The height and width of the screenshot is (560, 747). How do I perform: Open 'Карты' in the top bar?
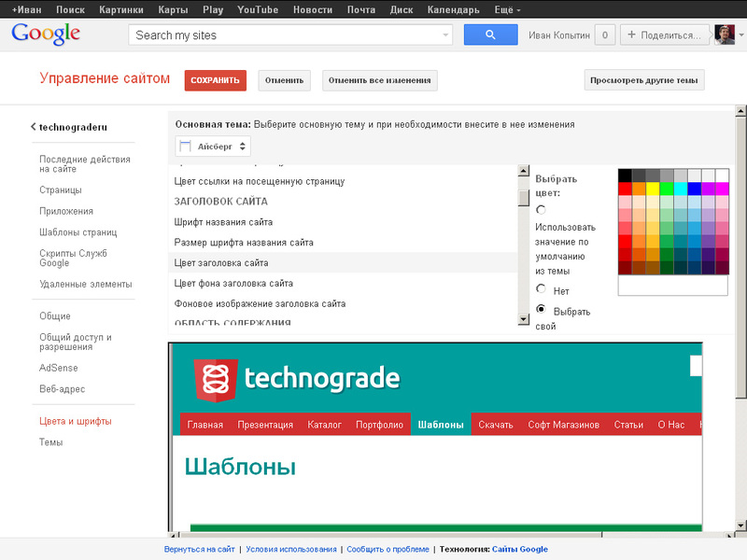(x=173, y=9)
